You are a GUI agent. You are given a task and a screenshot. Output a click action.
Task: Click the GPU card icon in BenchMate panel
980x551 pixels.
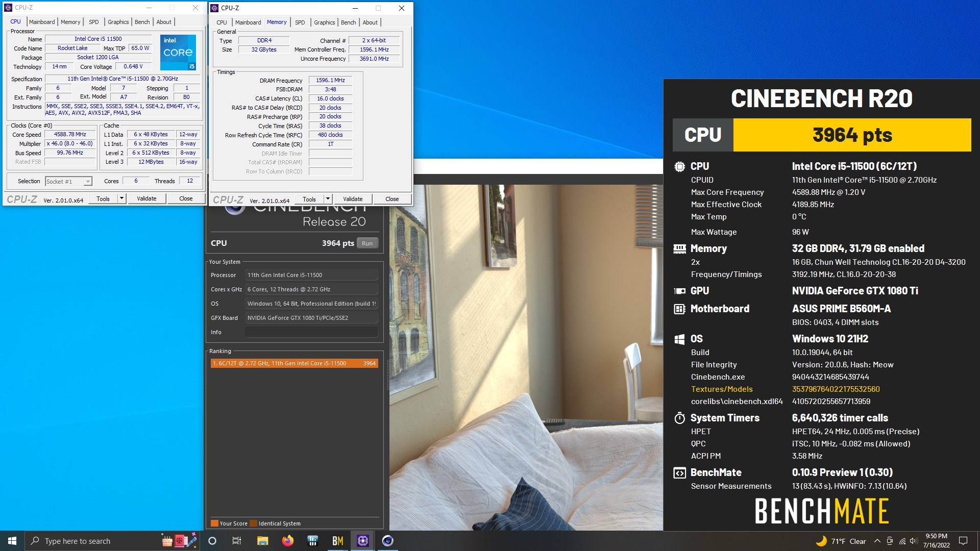click(x=679, y=291)
